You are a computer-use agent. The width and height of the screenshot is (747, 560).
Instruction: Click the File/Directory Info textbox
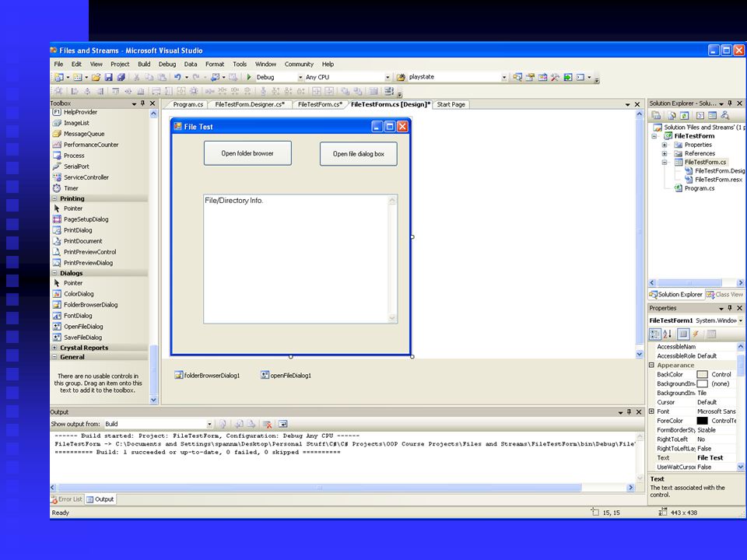tap(300, 259)
